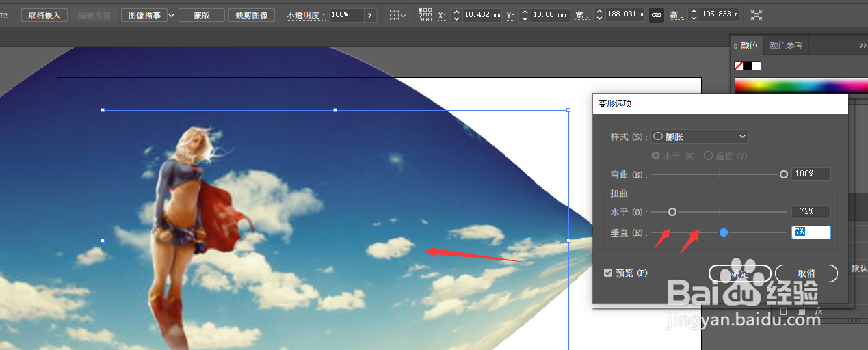The width and height of the screenshot is (868, 350).
Task: Toggle constrain width and height proportions link icon
Action: [x=657, y=15]
